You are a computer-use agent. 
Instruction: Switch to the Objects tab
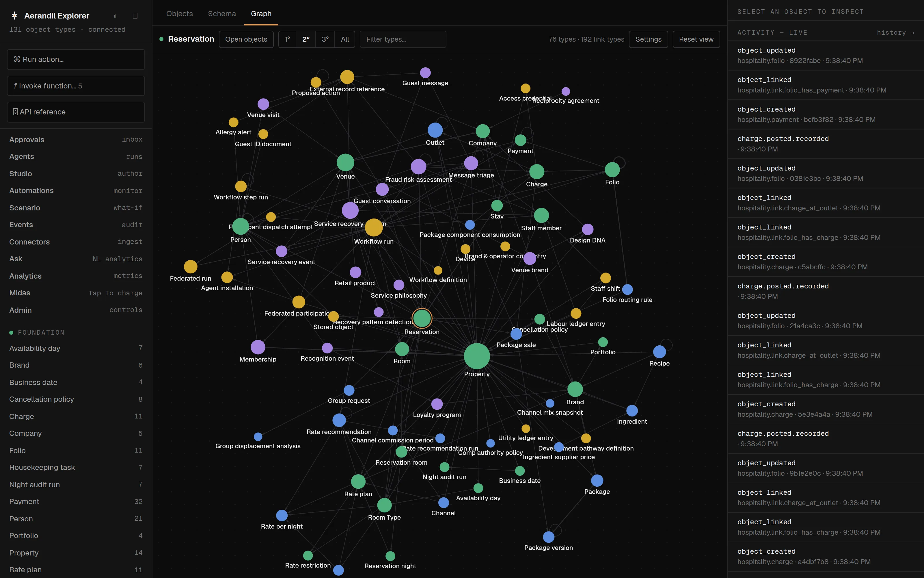pos(179,14)
